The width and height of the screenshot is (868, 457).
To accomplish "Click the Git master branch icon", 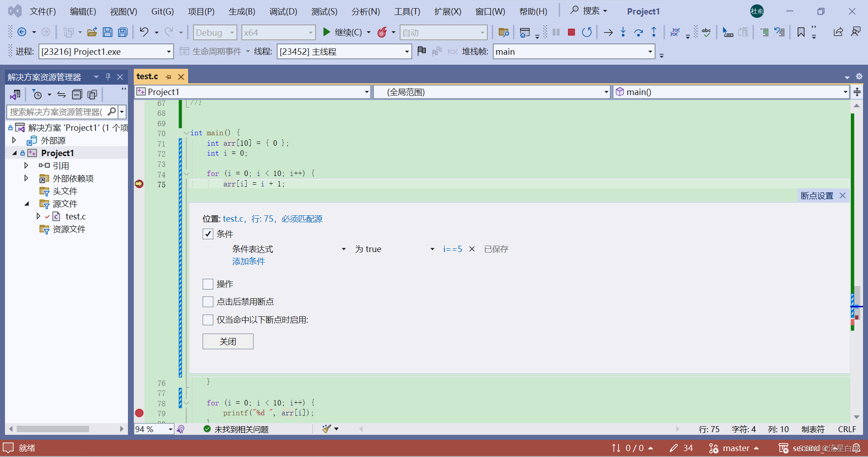I will [x=713, y=448].
